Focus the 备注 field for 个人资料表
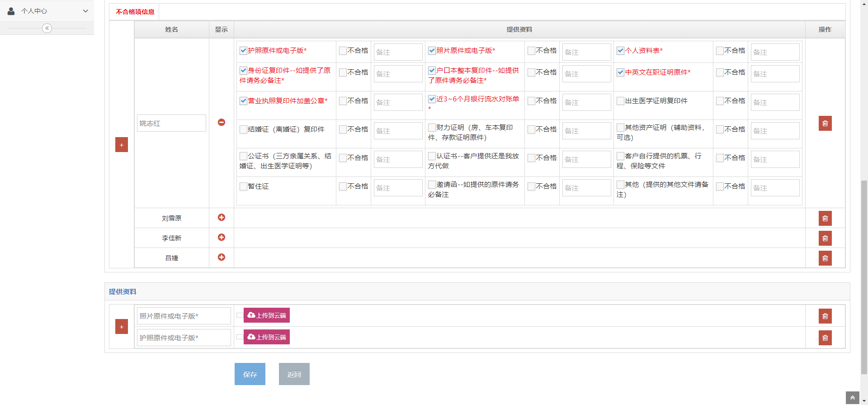This screenshot has width=868, height=405. 775,52
